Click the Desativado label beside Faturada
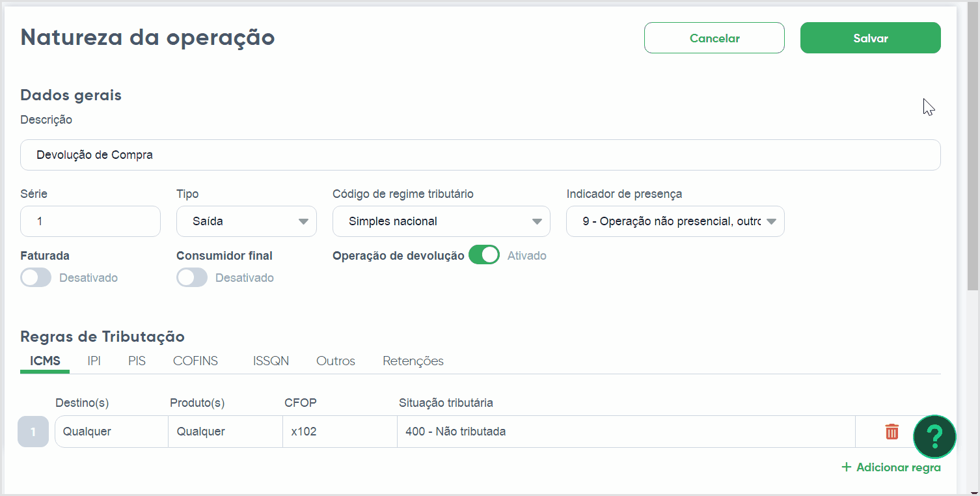 click(x=88, y=278)
